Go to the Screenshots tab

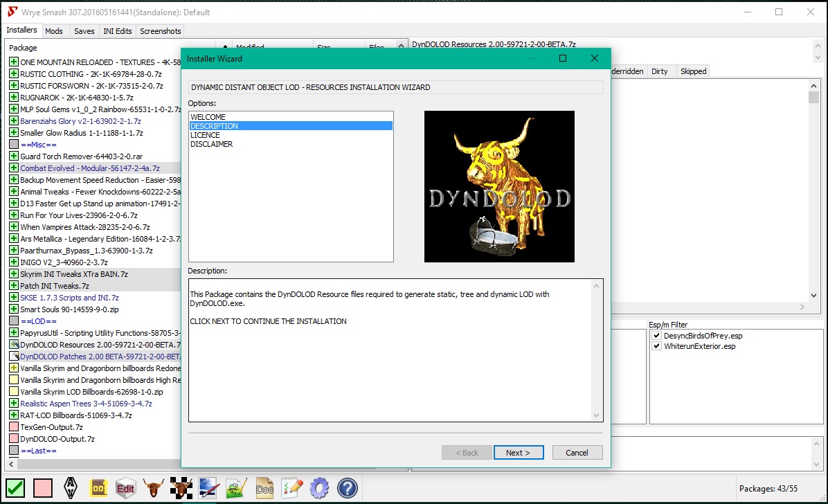pos(160,31)
